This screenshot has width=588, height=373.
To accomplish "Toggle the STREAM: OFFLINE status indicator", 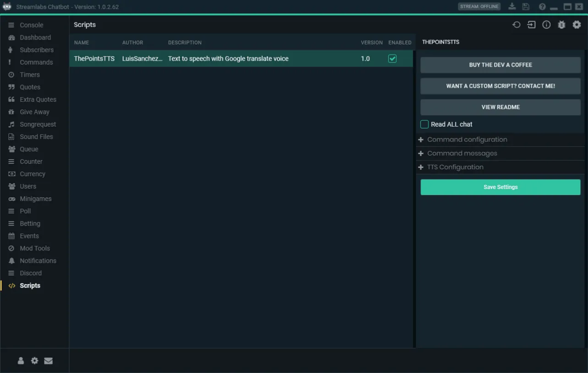I will coord(479,6).
